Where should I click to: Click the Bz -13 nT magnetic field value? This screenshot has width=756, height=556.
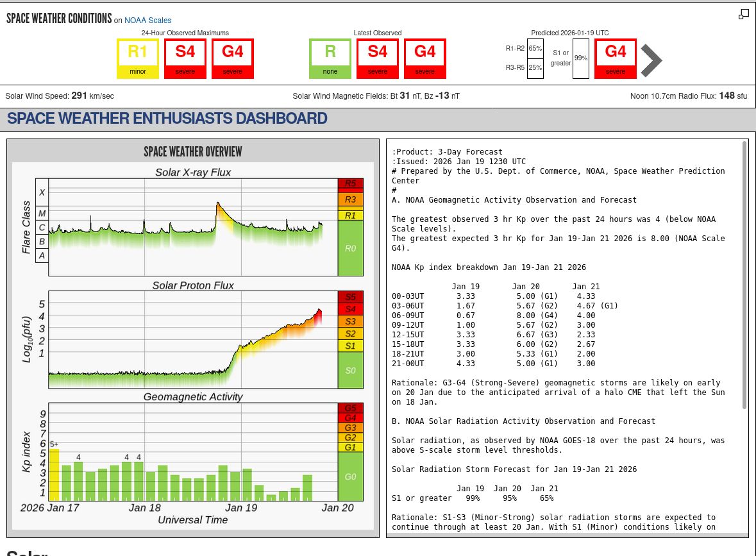tap(442, 96)
